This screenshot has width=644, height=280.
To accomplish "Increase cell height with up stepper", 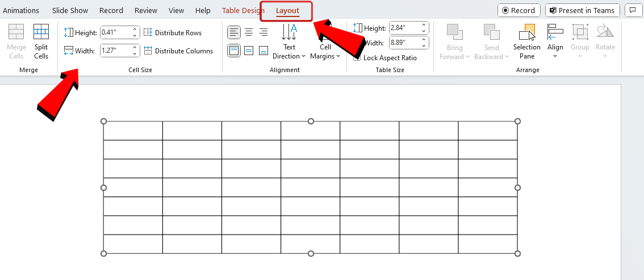I will point(135,30).
